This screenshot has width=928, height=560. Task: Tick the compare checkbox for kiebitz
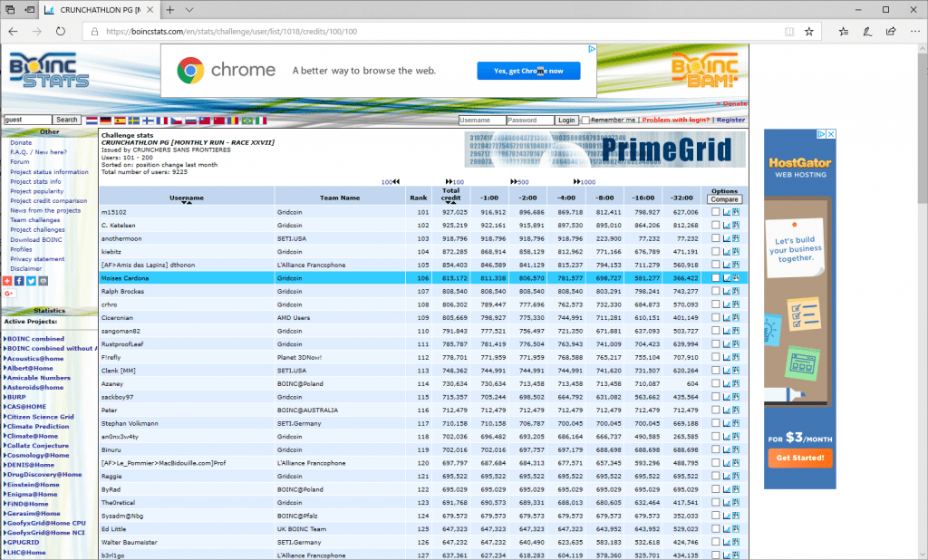point(716,251)
